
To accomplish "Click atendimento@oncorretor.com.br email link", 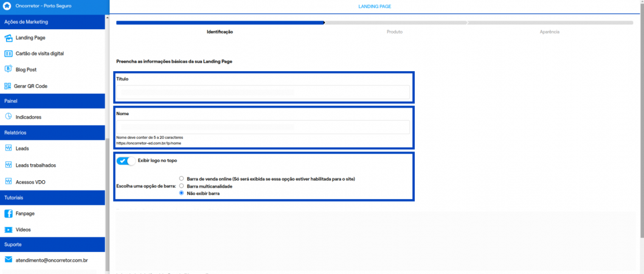I will [52, 261].
